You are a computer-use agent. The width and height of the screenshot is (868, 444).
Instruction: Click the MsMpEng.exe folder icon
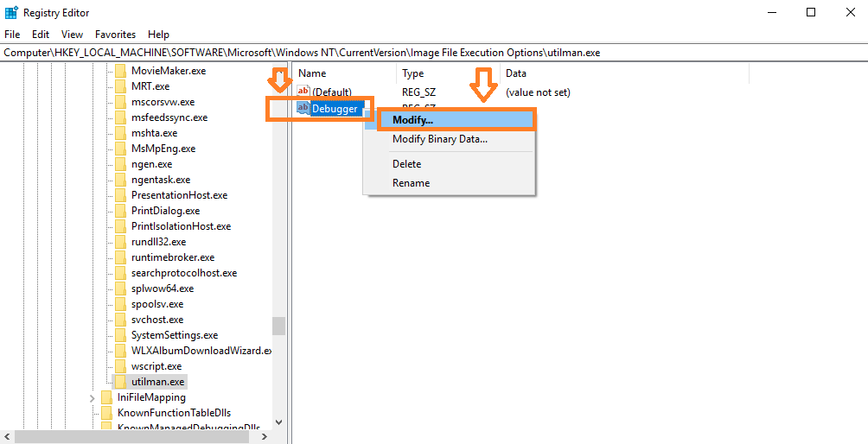(120, 149)
